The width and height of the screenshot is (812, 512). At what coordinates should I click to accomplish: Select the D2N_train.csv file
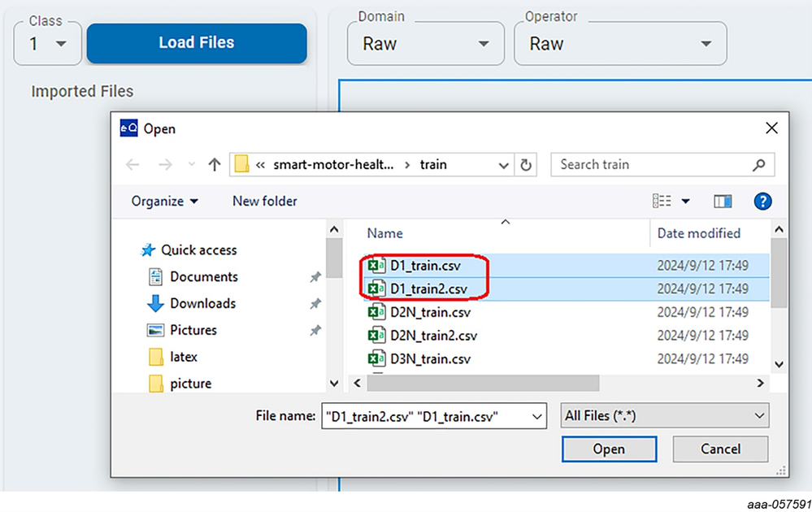(x=430, y=312)
